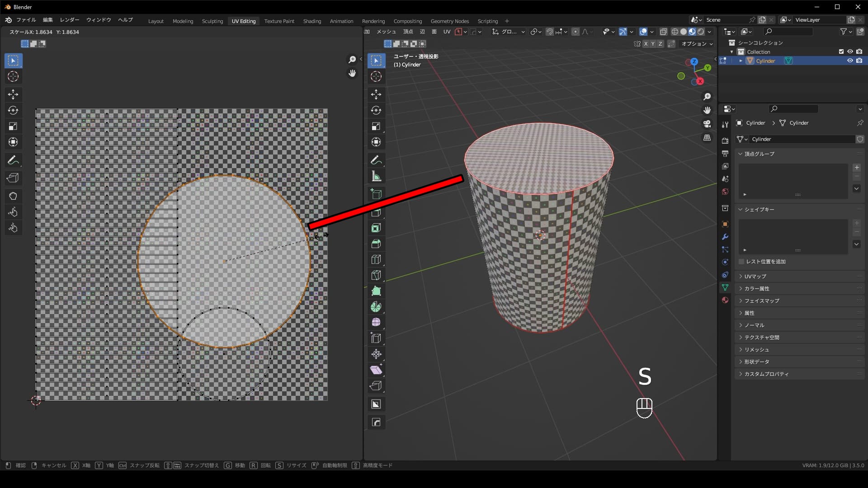Switch to the Shading workspace tab
This screenshot has width=868, height=488.
[x=312, y=21]
